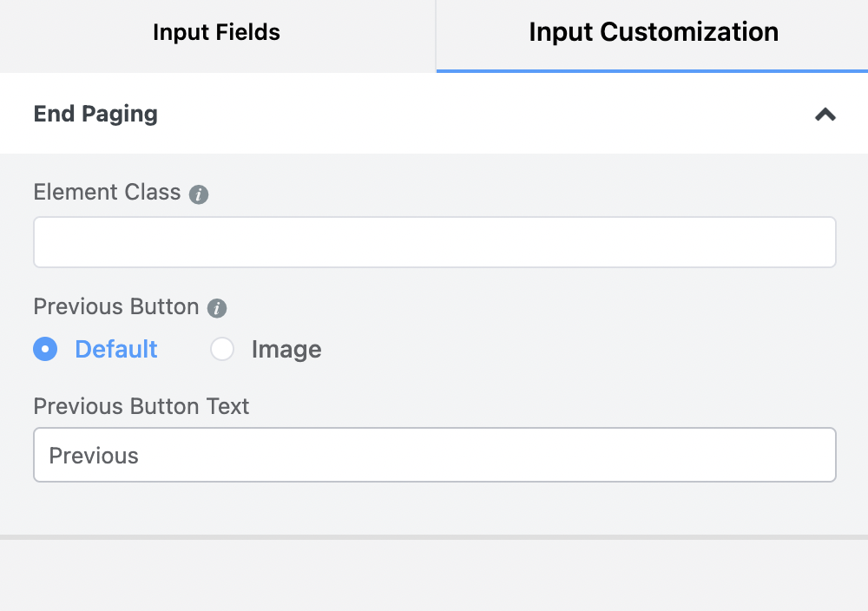
Task: Focus the Element Class text field
Action: coord(434,242)
